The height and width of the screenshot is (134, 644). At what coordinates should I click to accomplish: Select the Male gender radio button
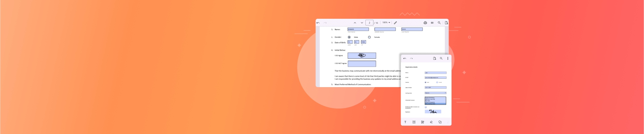click(349, 37)
